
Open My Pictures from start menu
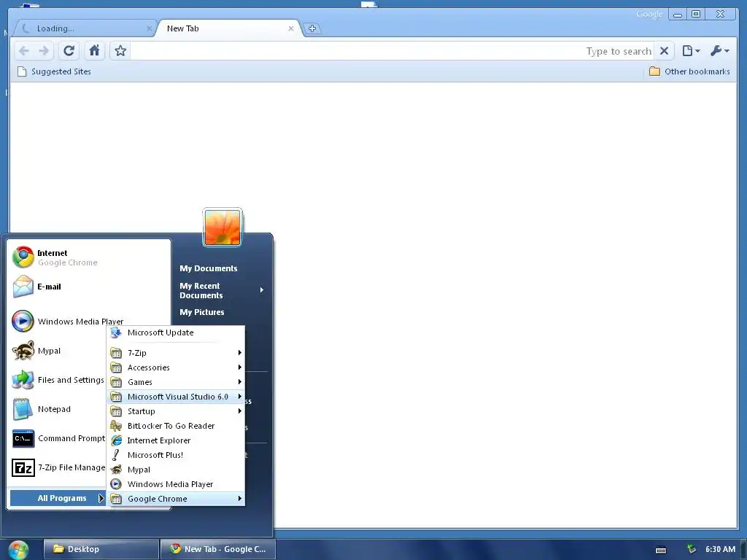tap(202, 312)
